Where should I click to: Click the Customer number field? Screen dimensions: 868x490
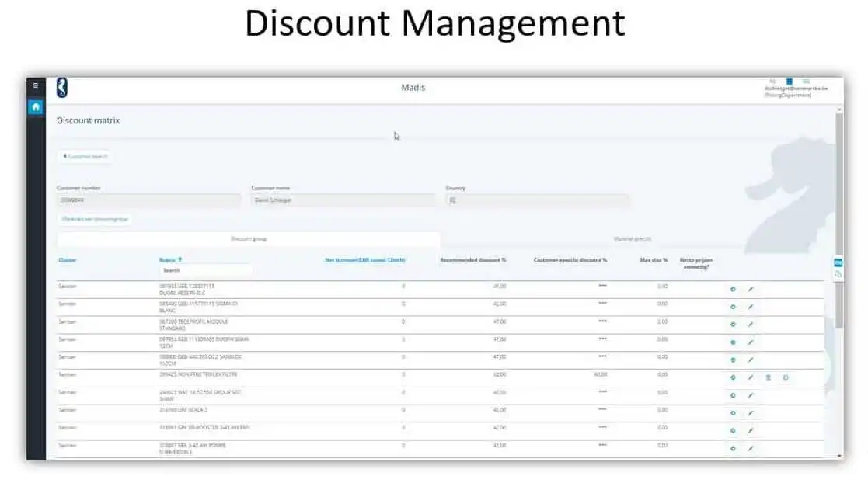click(148, 200)
